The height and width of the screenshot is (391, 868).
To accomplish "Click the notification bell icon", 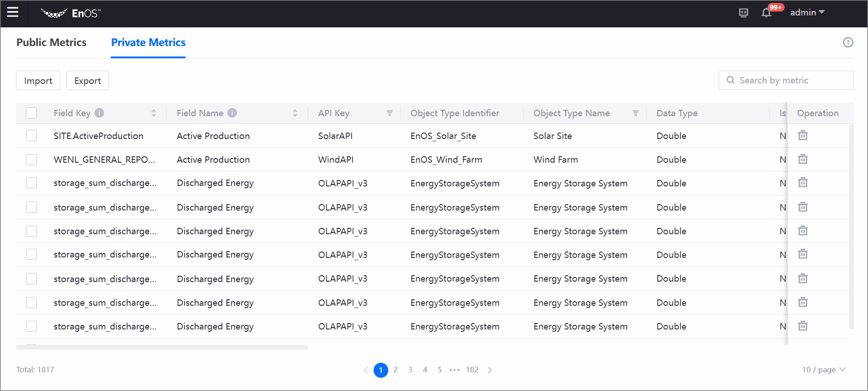I will tap(766, 13).
